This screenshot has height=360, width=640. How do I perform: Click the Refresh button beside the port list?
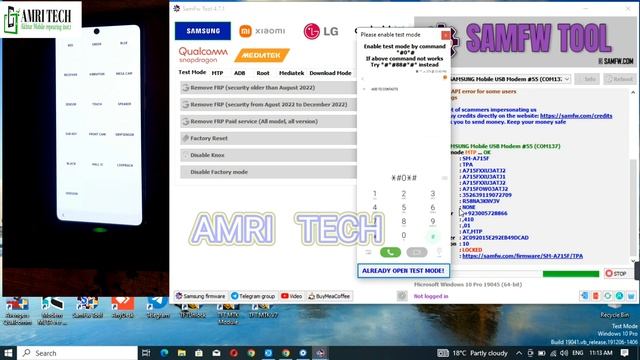pos(620,79)
